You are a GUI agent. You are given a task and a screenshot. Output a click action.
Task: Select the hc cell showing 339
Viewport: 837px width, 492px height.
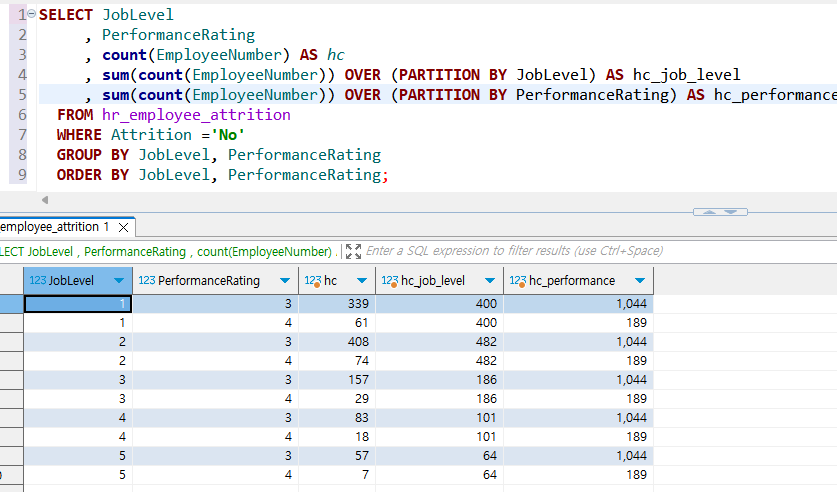pyautogui.click(x=337, y=304)
